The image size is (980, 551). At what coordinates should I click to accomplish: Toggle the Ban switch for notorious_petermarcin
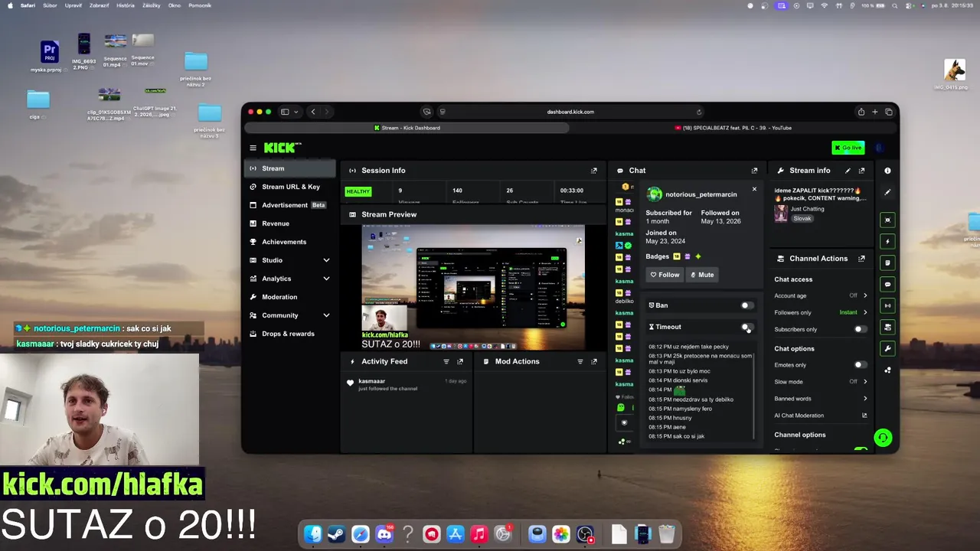point(746,305)
